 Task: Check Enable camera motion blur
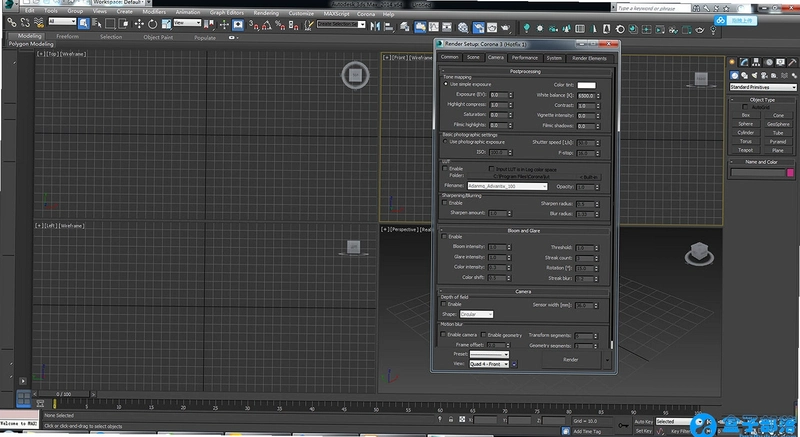pos(443,335)
